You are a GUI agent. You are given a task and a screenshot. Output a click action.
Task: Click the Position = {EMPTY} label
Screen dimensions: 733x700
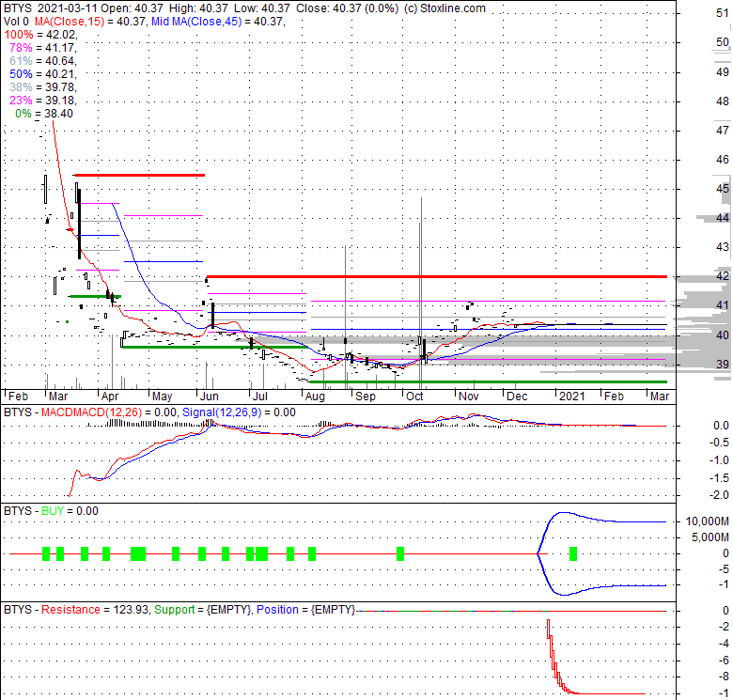point(305,610)
